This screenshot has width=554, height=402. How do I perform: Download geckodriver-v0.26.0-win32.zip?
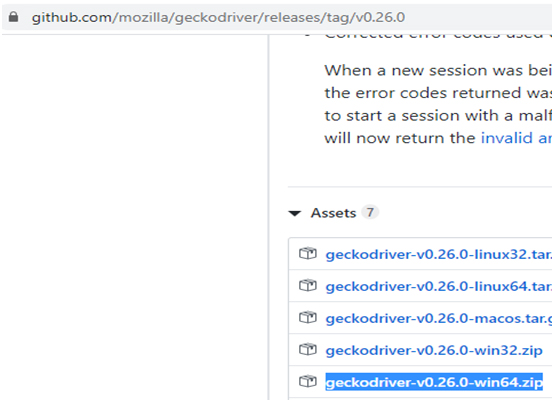[x=434, y=350]
